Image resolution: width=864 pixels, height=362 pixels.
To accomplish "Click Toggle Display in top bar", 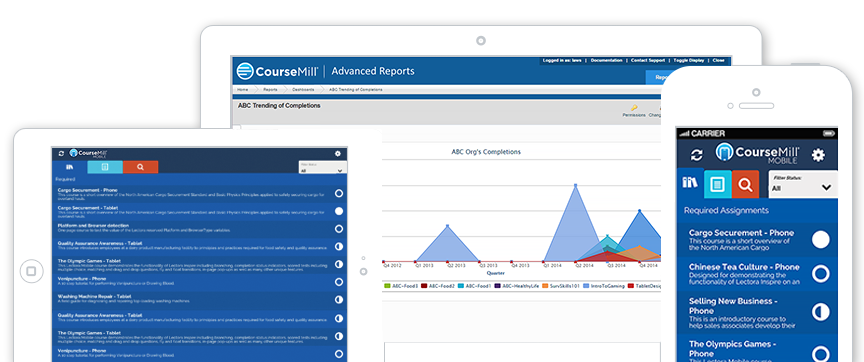I will point(689,60).
